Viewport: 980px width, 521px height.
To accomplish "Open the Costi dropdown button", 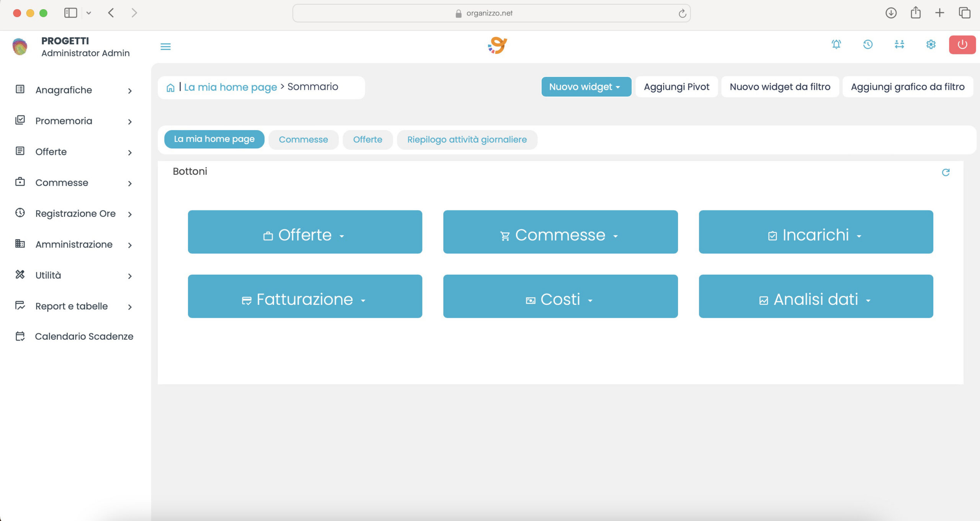I will 560,296.
